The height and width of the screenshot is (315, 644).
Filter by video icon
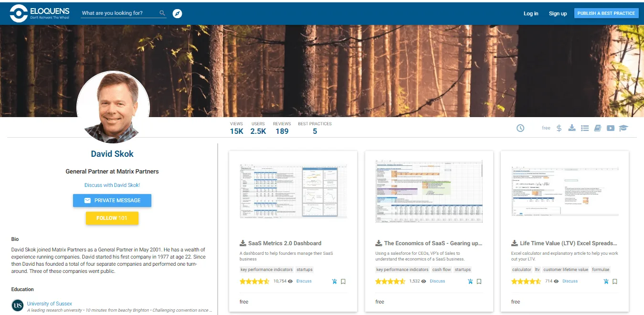tap(611, 128)
